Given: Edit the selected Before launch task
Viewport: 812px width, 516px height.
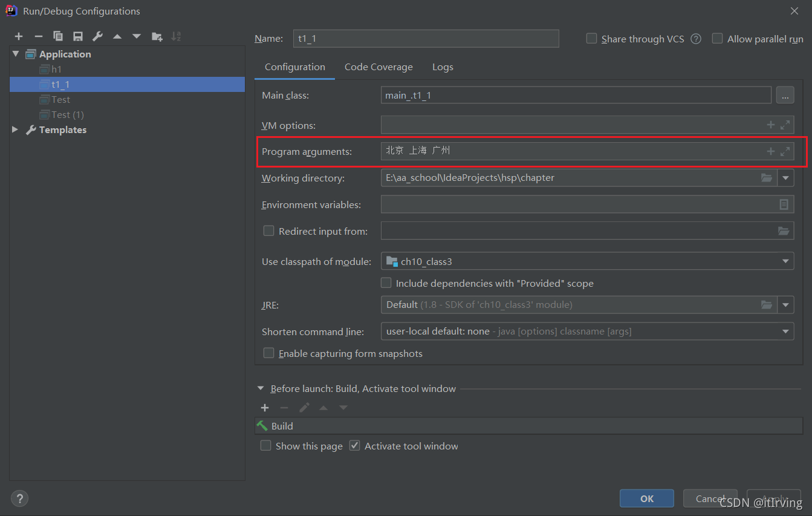Looking at the screenshot, I should coord(304,408).
